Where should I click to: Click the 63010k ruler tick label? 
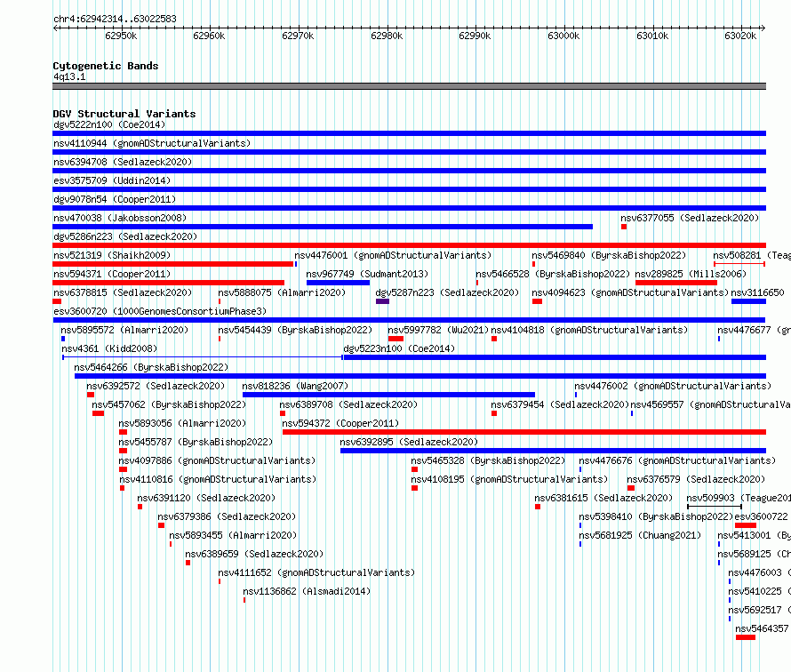point(652,36)
